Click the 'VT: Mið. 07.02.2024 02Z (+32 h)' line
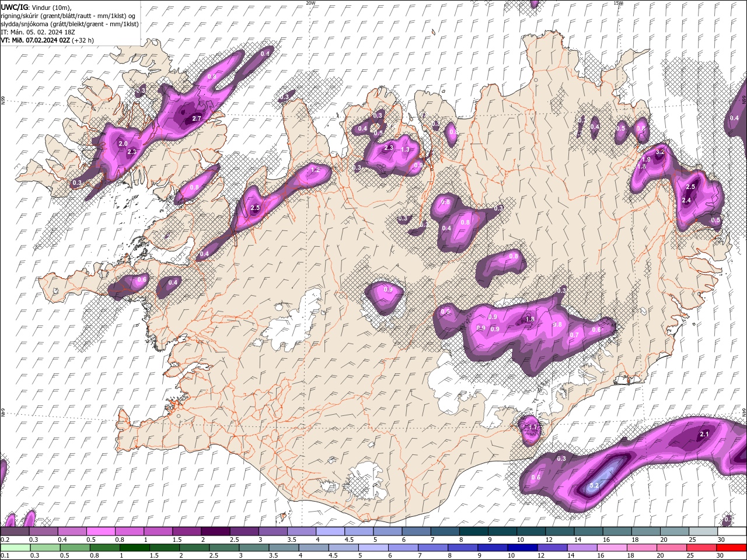 point(47,40)
